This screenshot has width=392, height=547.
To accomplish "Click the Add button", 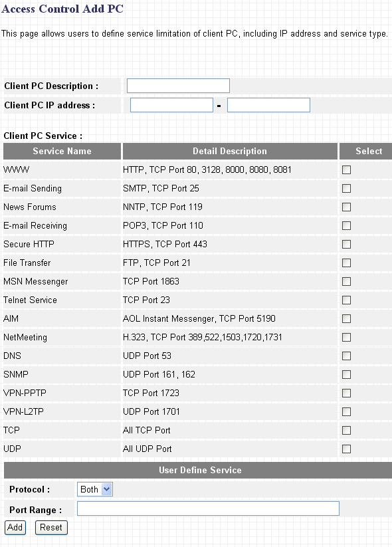I will 15,528.
